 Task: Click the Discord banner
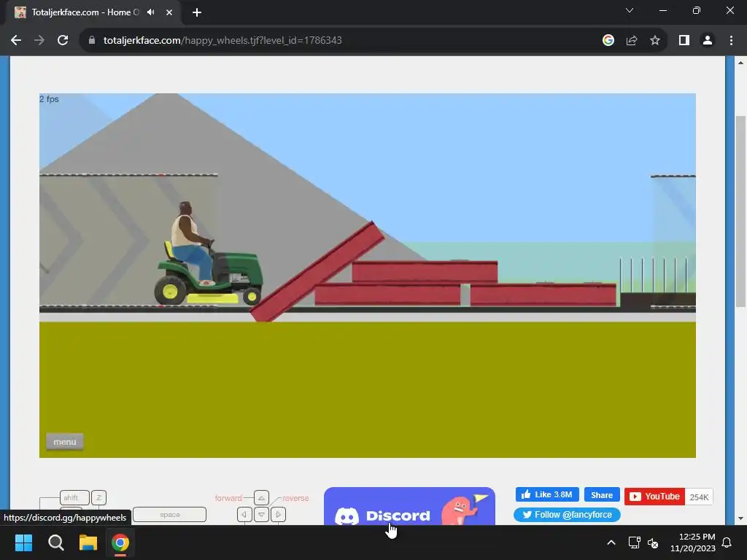coord(409,507)
